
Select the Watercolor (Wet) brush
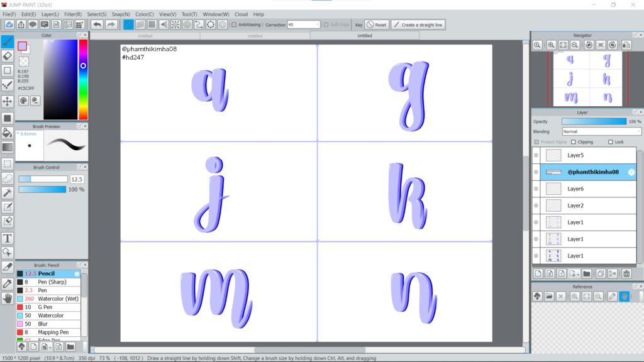(48, 299)
